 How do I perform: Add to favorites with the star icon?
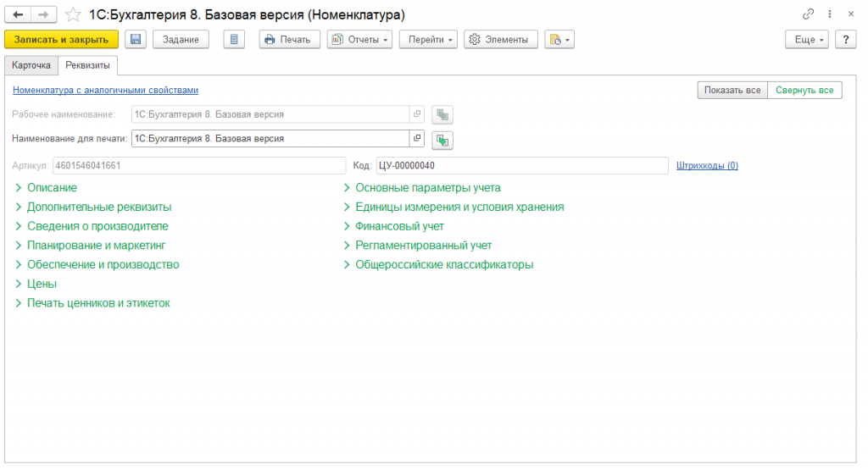[73, 15]
